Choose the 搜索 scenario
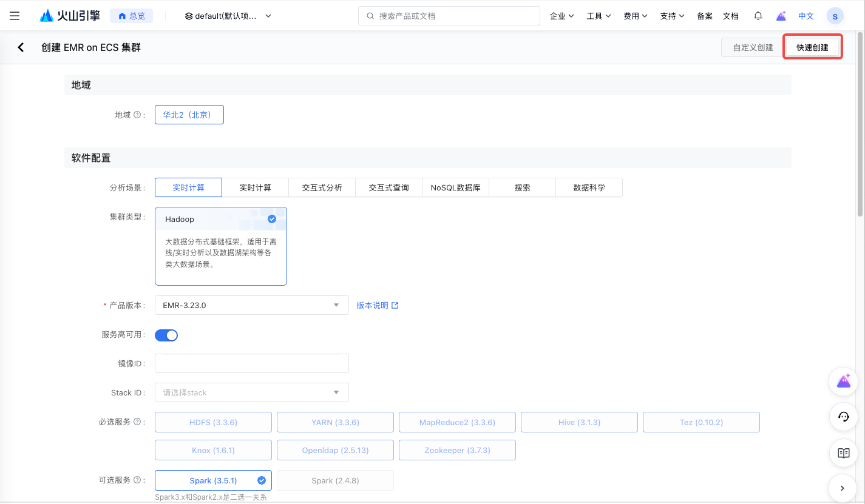865x504 pixels. click(523, 187)
